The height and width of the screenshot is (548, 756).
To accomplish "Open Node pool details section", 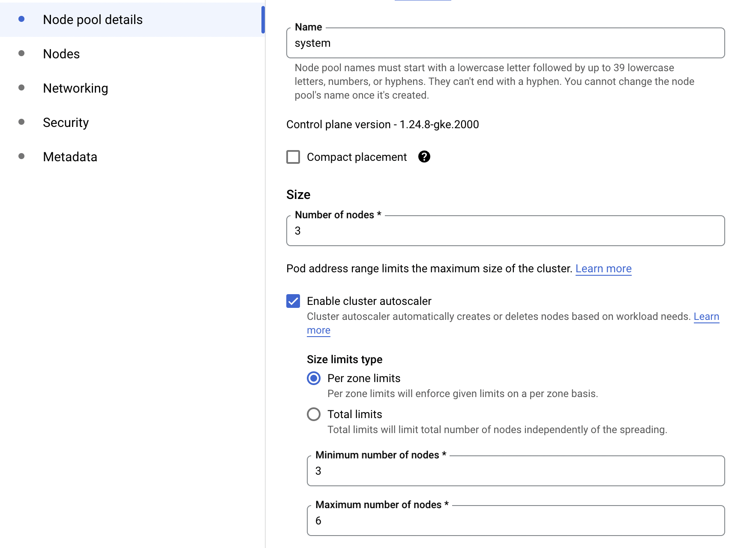I will (132, 20).
